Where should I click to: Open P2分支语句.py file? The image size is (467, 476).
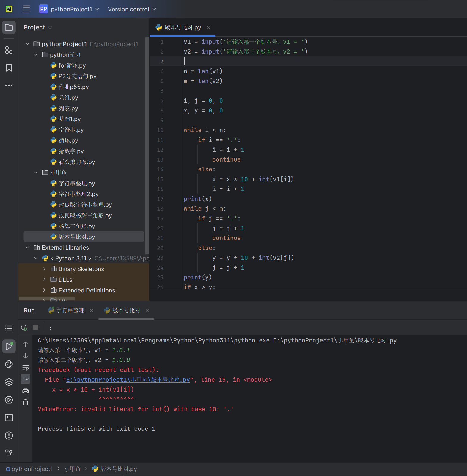tap(77, 76)
